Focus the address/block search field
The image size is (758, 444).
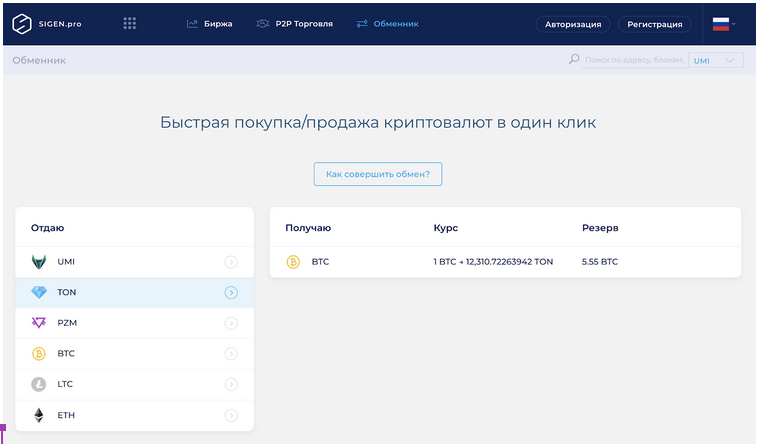632,60
